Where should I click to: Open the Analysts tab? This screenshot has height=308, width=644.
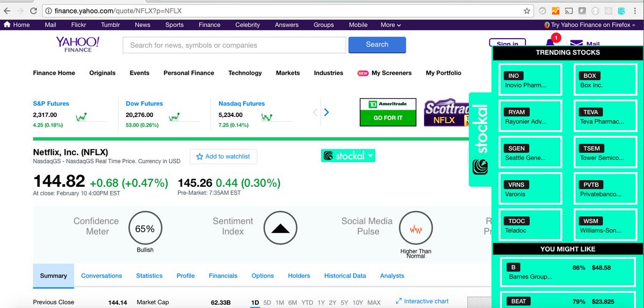(392, 276)
